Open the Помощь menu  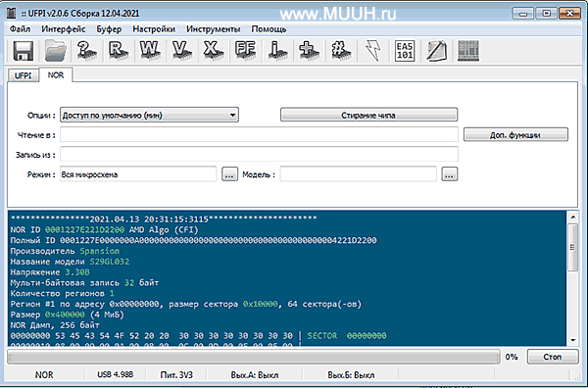[x=269, y=29]
